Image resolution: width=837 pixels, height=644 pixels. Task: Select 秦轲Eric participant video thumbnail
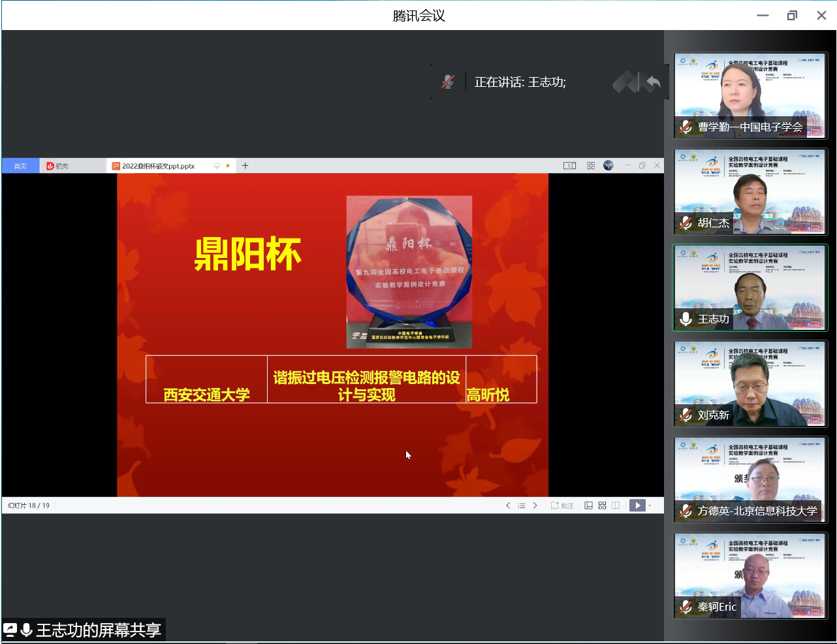750,576
